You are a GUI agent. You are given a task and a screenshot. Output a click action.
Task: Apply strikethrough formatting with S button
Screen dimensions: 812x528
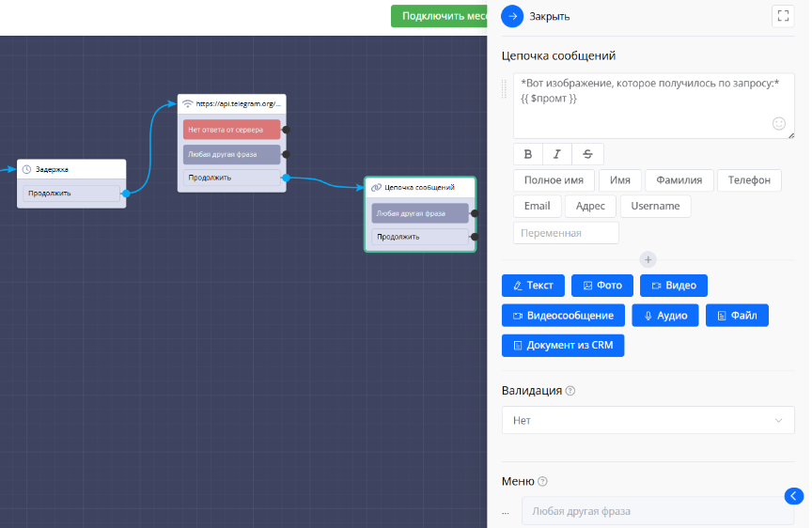[587, 154]
